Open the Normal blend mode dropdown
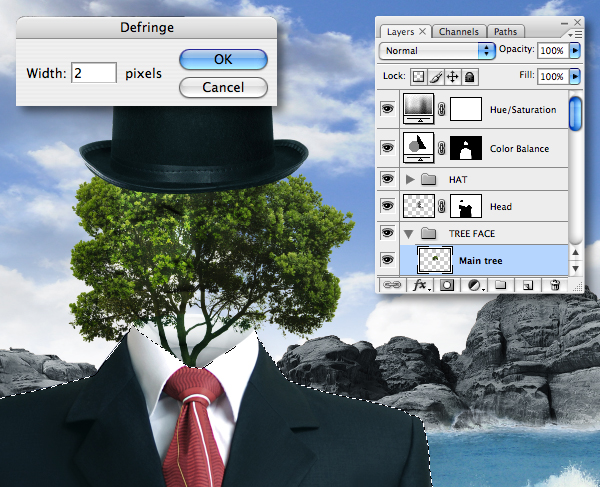The width and height of the screenshot is (600, 487). [x=437, y=50]
